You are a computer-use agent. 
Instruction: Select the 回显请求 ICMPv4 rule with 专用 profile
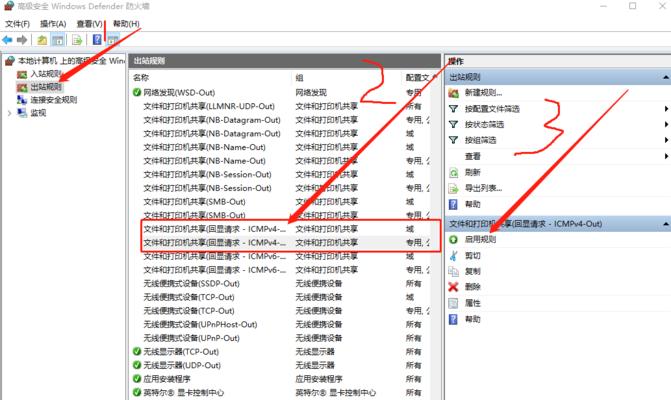[x=214, y=243]
